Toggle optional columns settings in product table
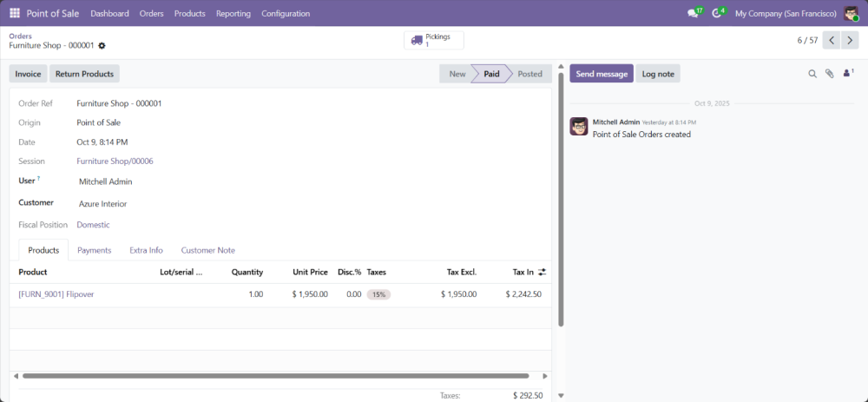Screen dimensions: 868x402 (542, 272)
